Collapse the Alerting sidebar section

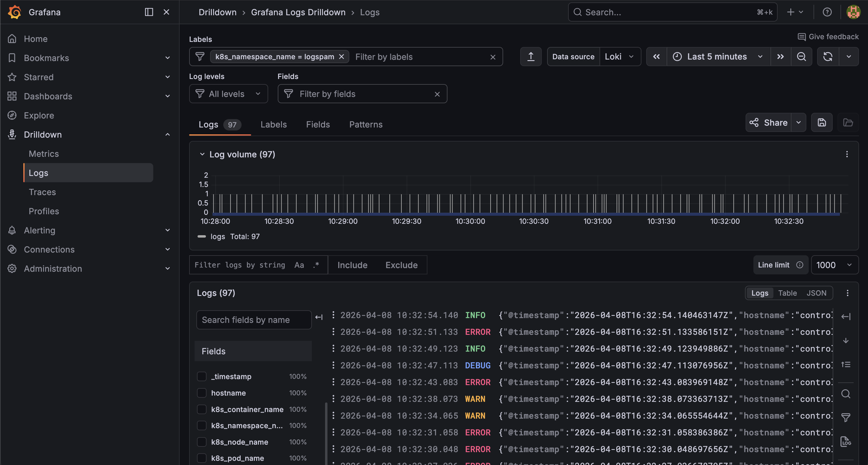(x=168, y=230)
